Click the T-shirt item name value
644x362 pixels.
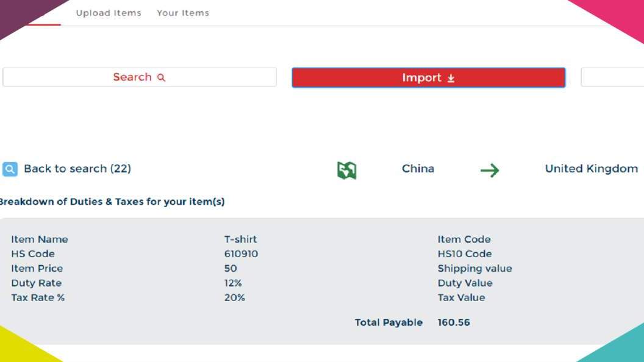coord(240,240)
